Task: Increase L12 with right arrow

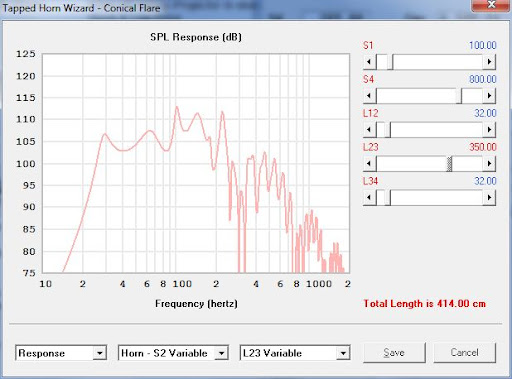Action: [x=489, y=130]
